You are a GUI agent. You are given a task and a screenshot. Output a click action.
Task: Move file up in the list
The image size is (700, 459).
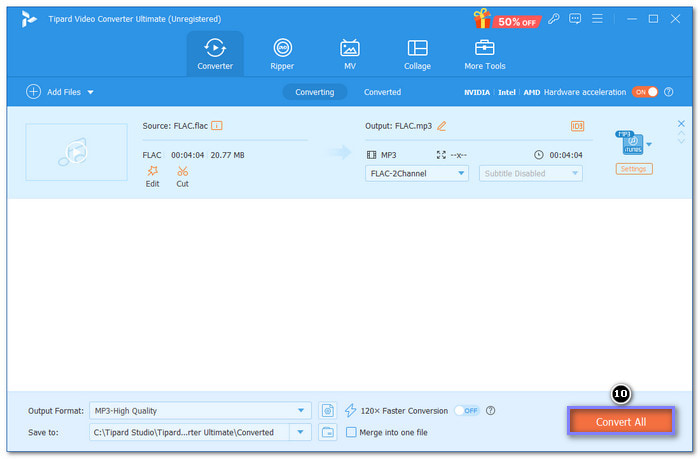(681, 133)
